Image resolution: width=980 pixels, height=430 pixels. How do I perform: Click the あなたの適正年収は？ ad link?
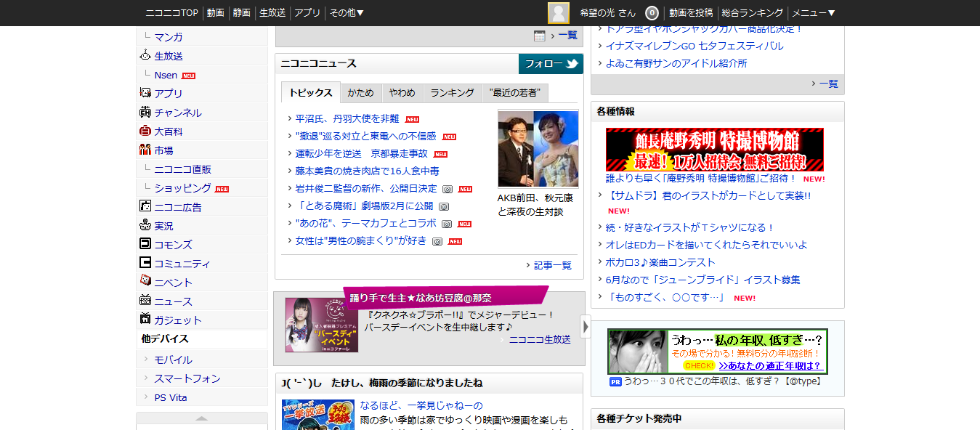click(x=770, y=366)
